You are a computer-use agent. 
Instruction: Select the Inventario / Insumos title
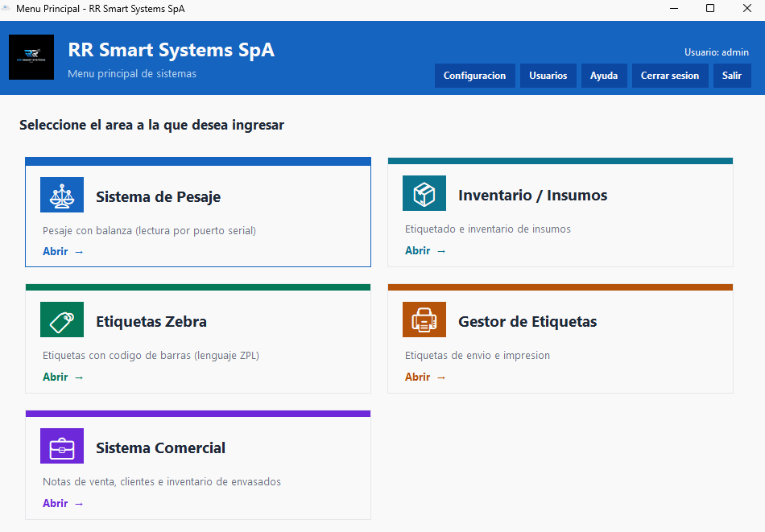[x=533, y=196]
